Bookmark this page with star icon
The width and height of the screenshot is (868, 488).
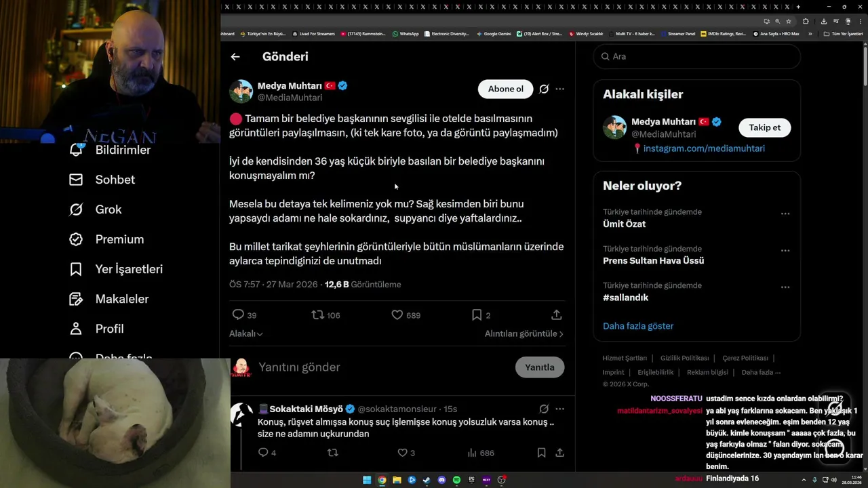(789, 21)
